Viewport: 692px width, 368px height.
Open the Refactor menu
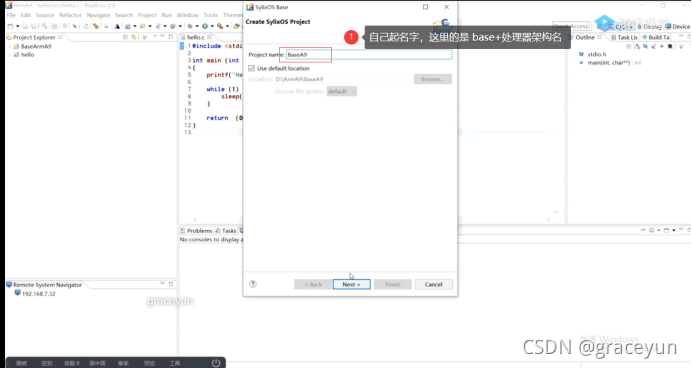pyautogui.click(x=71, y=15)
